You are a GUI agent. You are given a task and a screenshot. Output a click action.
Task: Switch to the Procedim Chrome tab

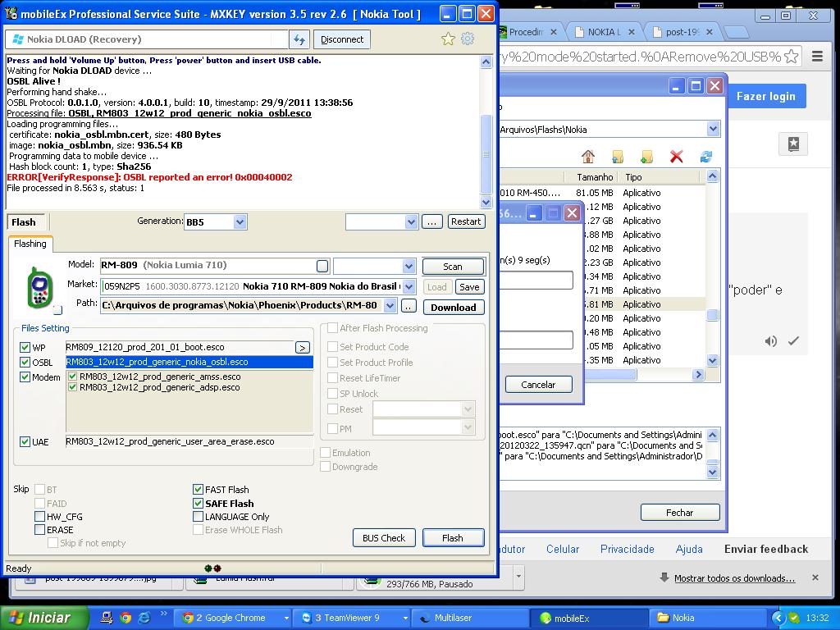pyautogui.click(x=527, y=32)
